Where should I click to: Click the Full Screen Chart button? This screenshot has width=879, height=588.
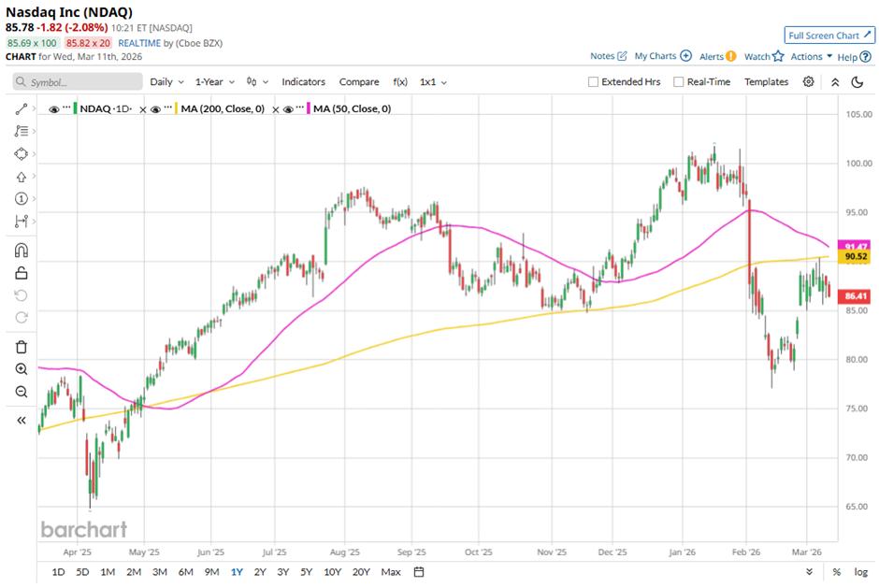point(829,36)
